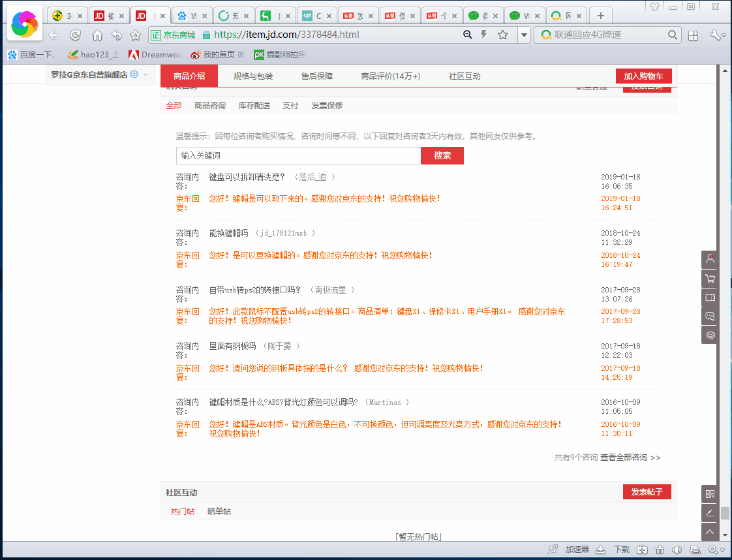Click the 输入关键词 search field
This screenshot has width=732, height=560.
[x=298, y=155]
